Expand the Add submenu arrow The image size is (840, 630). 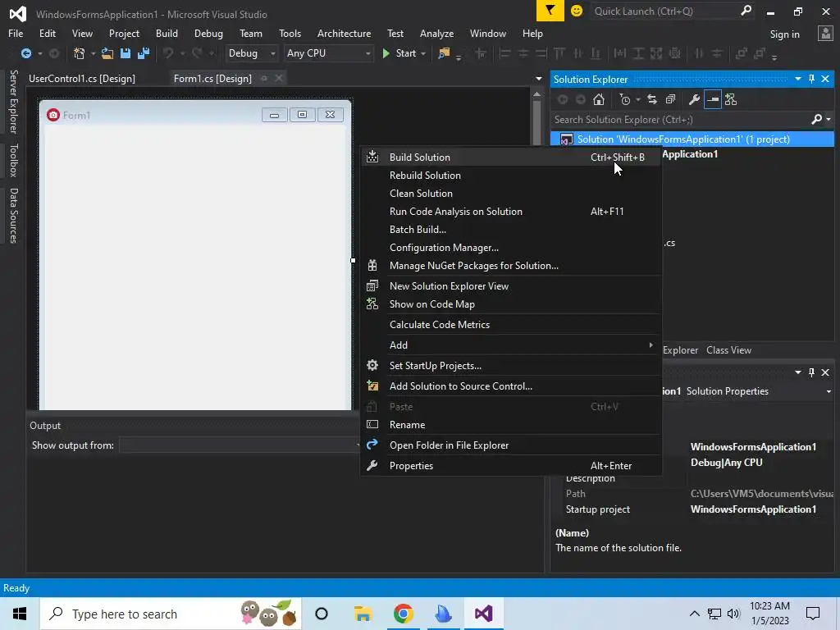651,345
